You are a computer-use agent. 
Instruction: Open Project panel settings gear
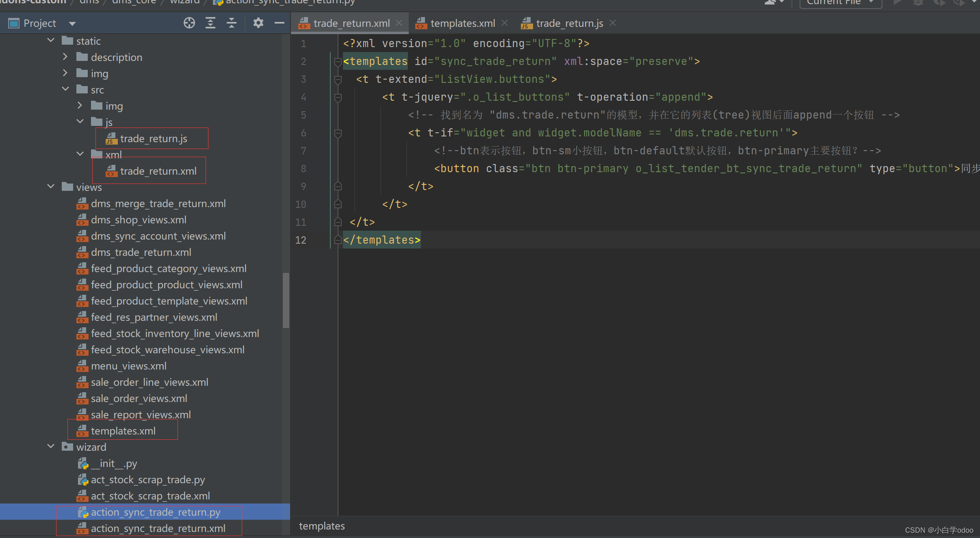(258, 23)
